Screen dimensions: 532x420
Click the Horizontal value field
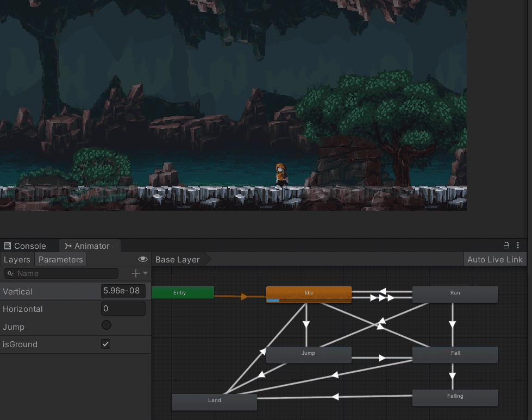123,309
